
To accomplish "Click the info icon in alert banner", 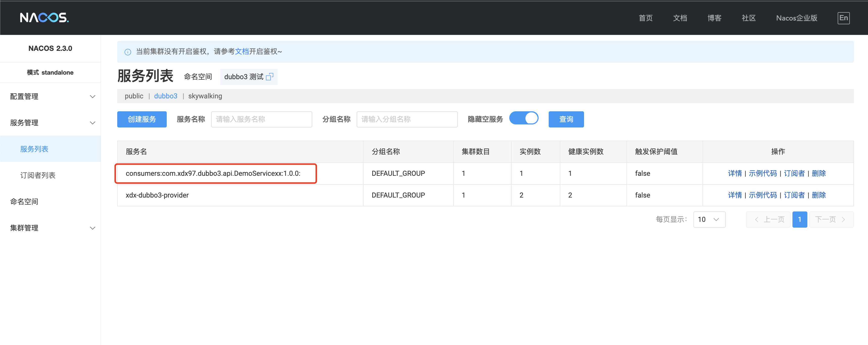I will click(128, 52).
